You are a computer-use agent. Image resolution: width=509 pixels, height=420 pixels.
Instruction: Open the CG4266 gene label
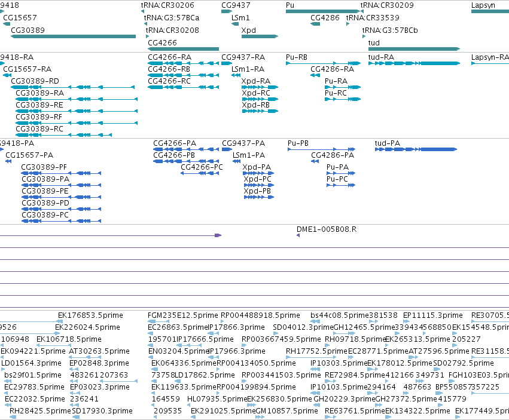point(162,43)
